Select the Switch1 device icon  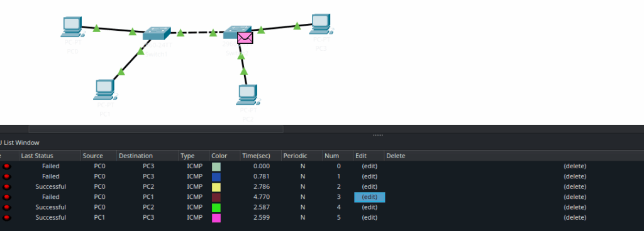(157, 33)
